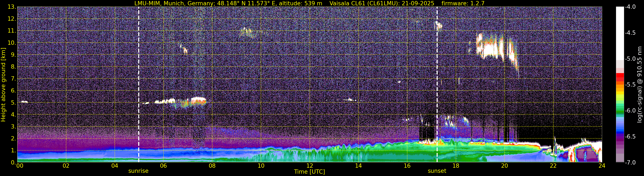Click the sunrise label below axis

138,171
